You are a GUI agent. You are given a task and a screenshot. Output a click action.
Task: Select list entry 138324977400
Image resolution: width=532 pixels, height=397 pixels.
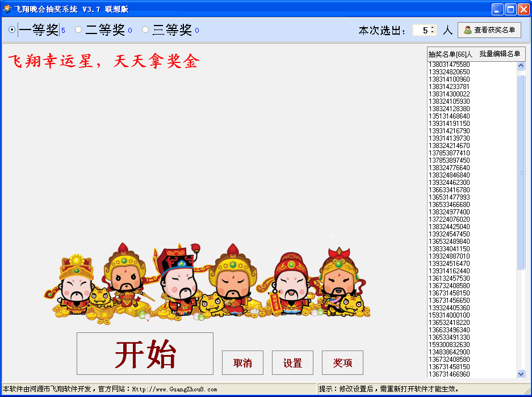click(449, 212)
